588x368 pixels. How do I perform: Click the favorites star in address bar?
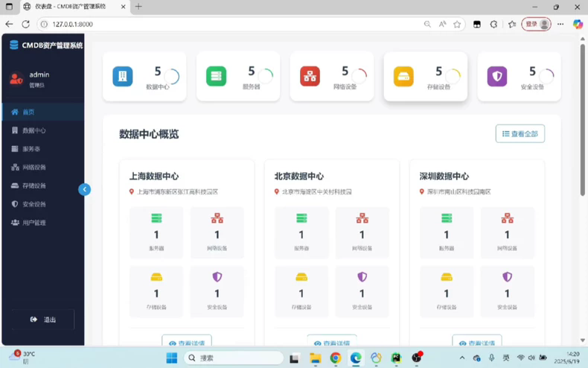(x=457, y=24)
